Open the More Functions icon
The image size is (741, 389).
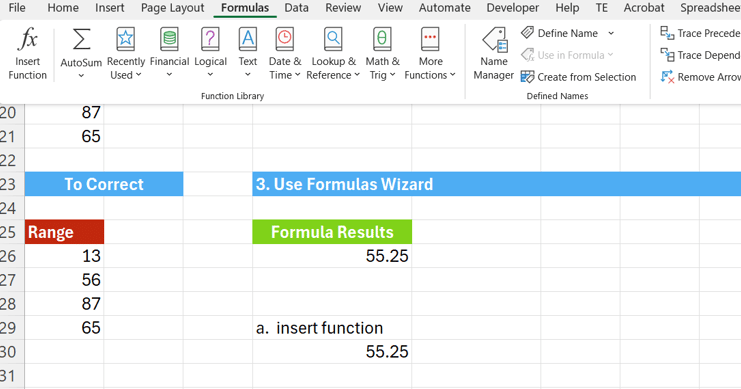[430, 39]
